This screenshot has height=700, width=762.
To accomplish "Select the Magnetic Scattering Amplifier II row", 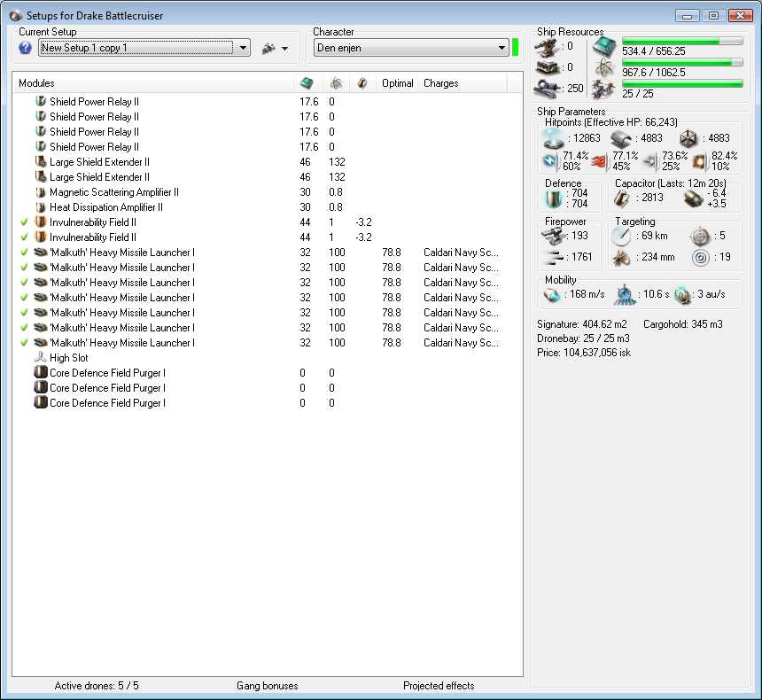I will pos(268,192).
